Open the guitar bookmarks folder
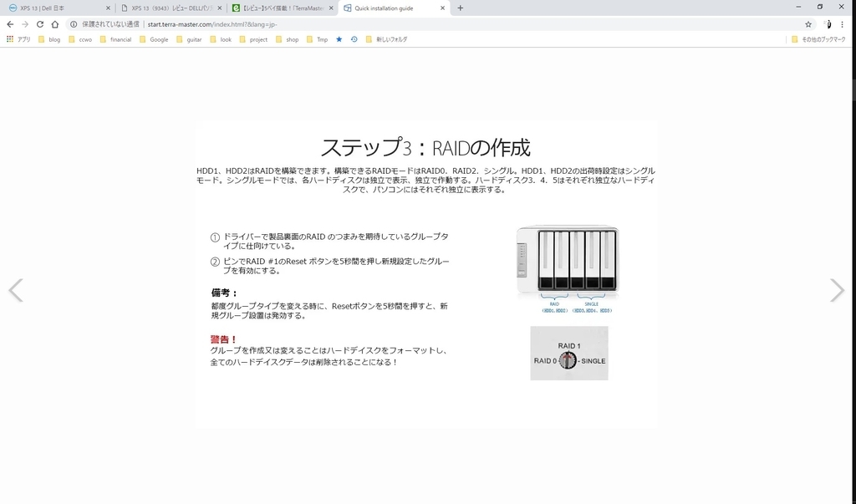The width and height of the screenshot is (856, 504). tap(189, 39)
